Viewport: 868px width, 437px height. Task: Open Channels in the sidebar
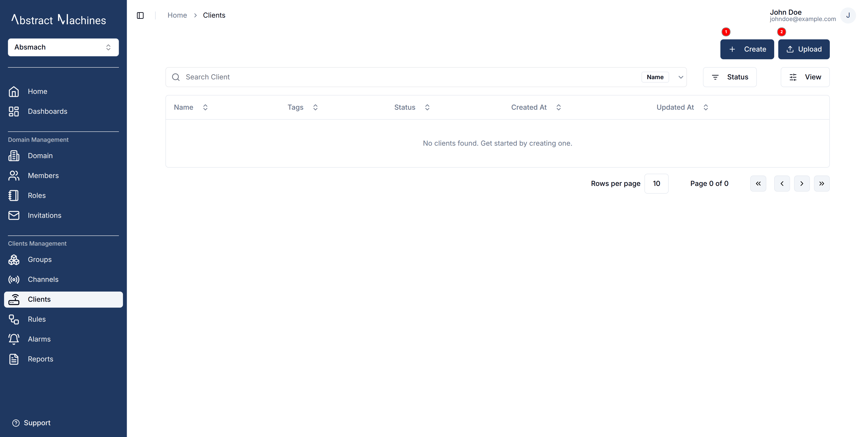click(x=63, y=279)
